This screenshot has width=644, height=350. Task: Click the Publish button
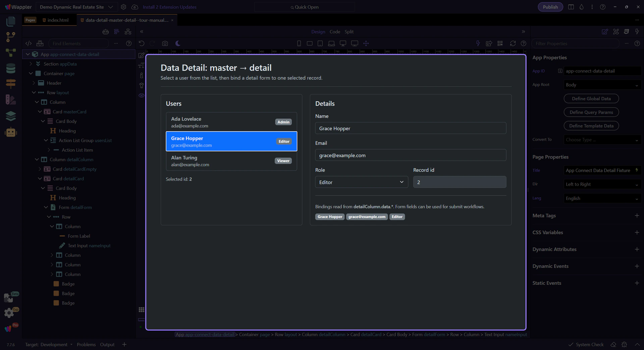pos(550,7)
